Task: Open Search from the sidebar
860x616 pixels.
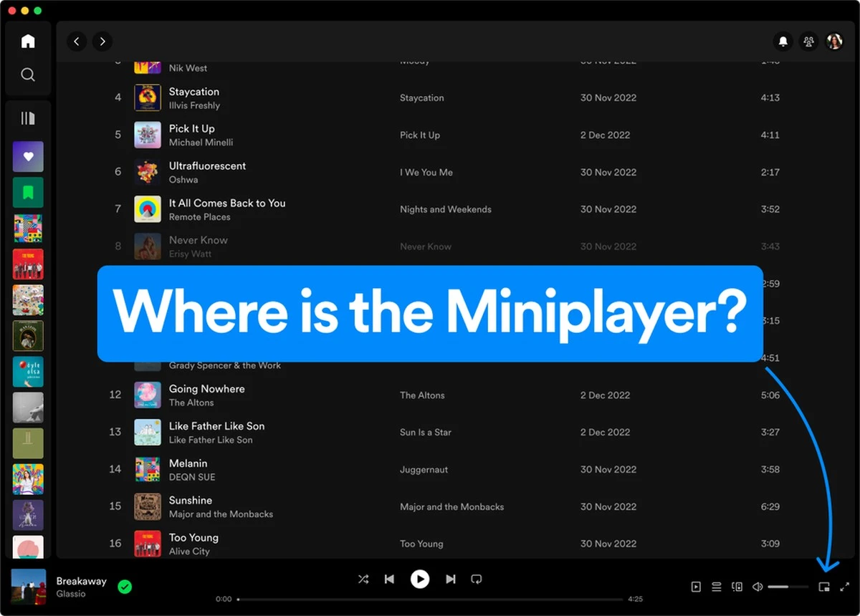Action: point(27,74)
